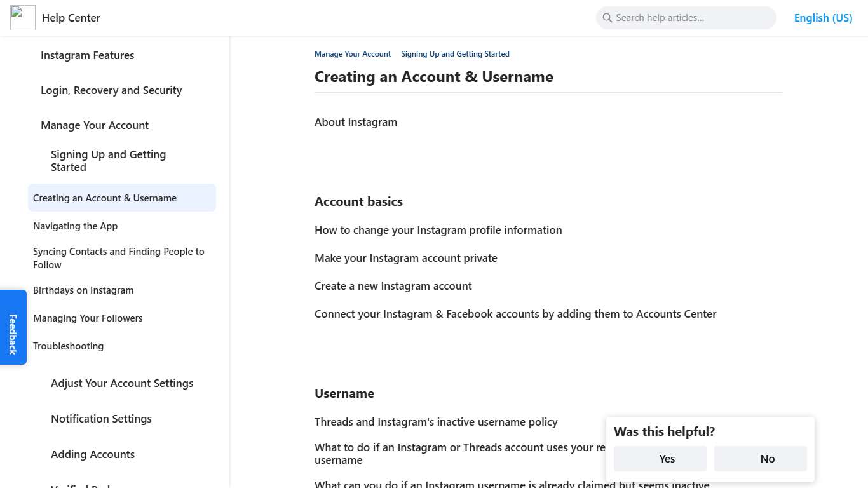Open the Instagram Features section
Viewport: 868px width, 488px height.
coord(87,55)
